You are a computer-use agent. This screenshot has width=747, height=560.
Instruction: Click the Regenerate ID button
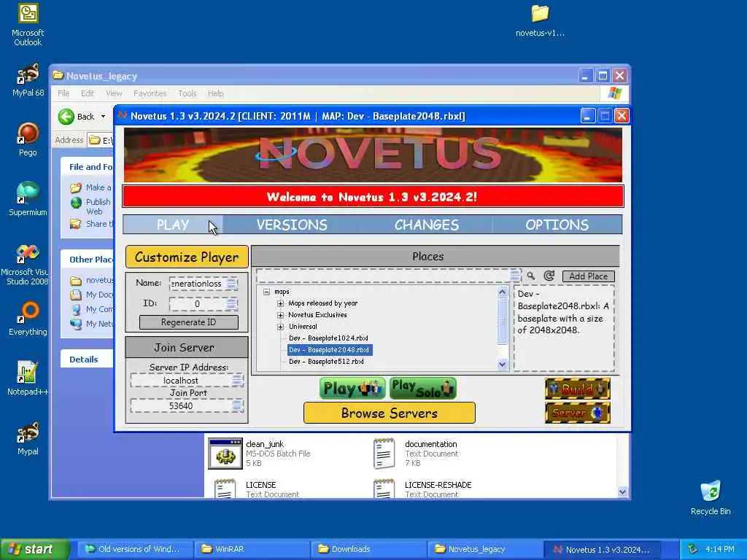click(189, 322)
